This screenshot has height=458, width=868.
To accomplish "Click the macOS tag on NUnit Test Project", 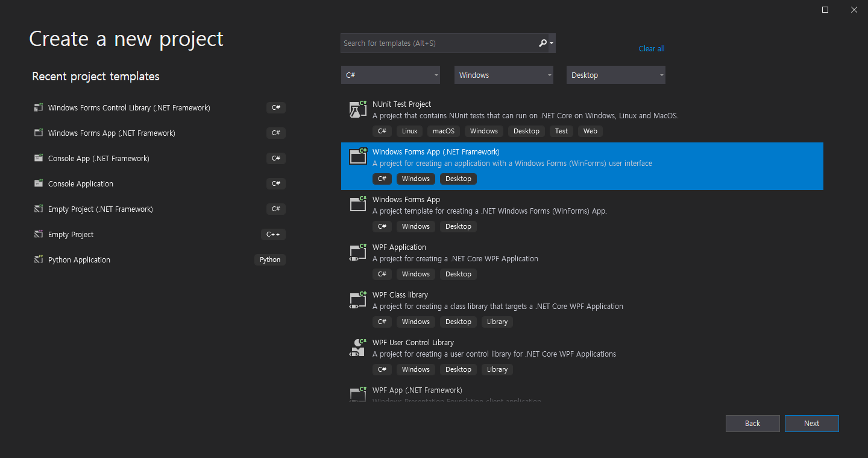I will pos(444,131).
